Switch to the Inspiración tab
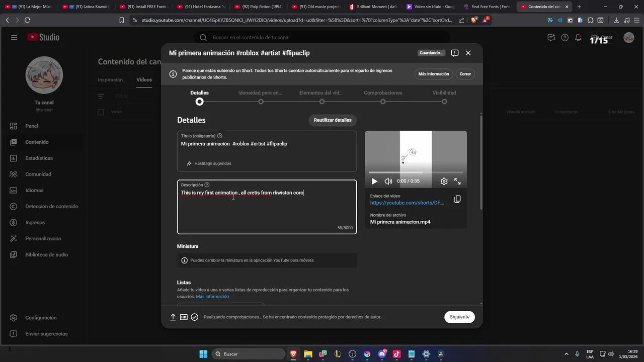The height and width of the screenshot is (362, 644). tap(110, 79)
